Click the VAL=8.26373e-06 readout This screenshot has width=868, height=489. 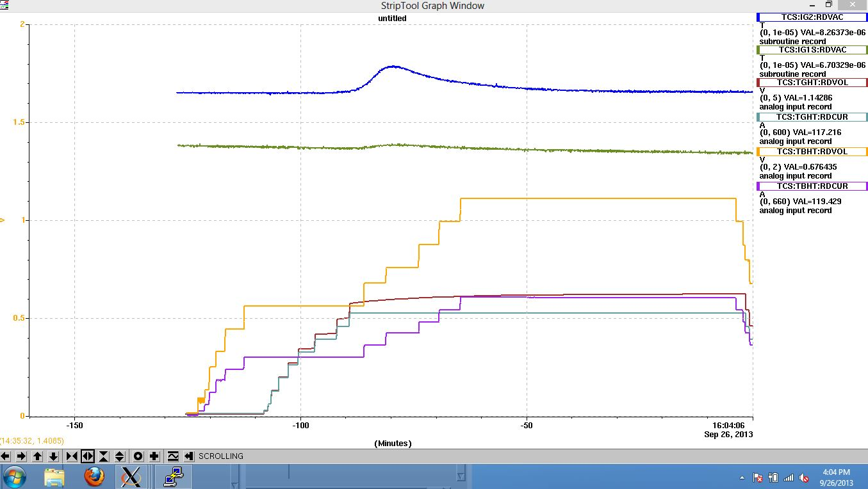click(x=833, y=32)
